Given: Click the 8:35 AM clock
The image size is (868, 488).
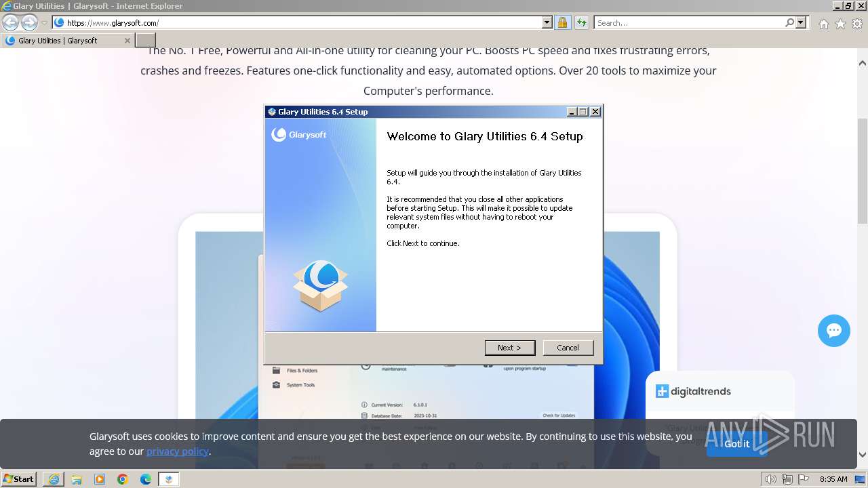Looking at the screenshot, I should click(833, 479).
